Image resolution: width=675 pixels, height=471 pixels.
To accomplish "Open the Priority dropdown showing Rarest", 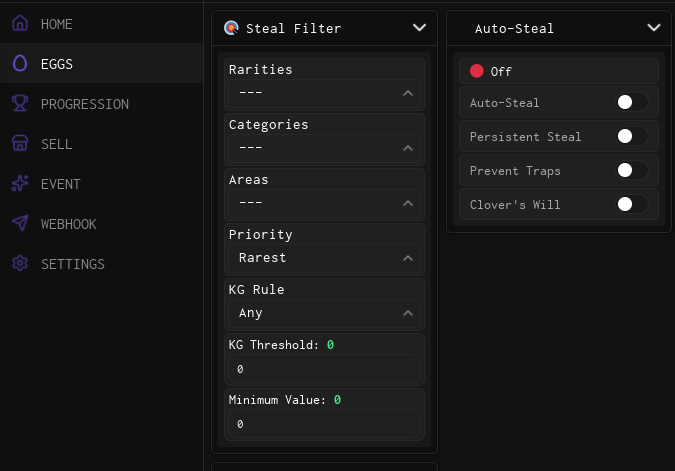I will pos(324,258).
